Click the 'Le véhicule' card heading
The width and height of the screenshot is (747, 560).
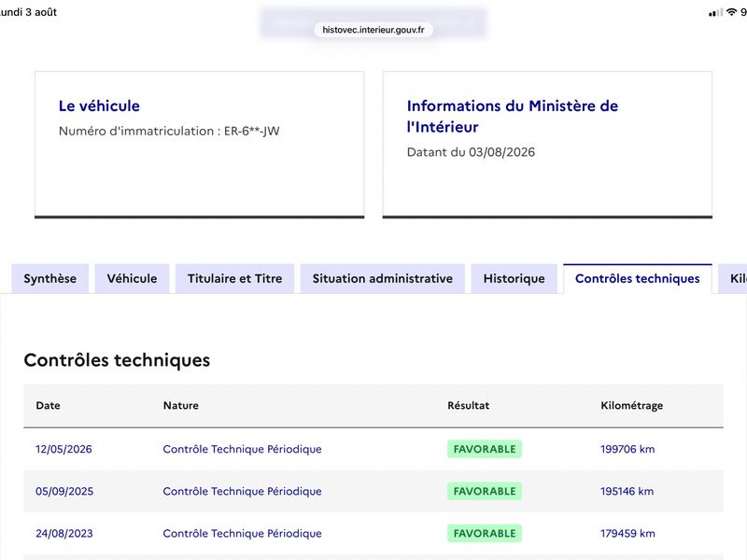click(x=99, y=105)
